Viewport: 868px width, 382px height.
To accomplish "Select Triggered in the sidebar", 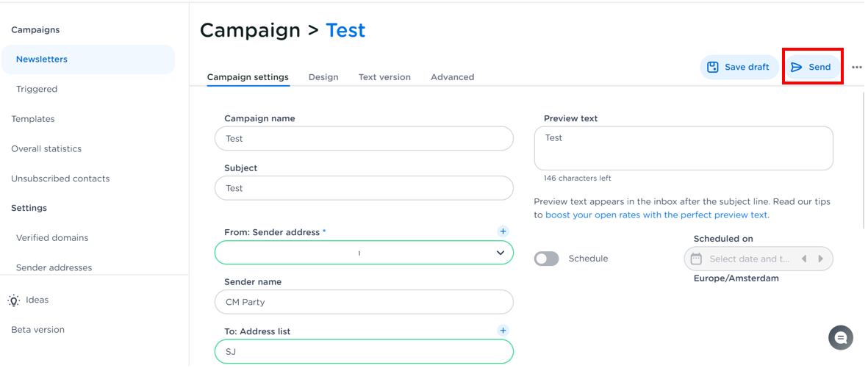I will pyautogui.click(x=37, y=89).
